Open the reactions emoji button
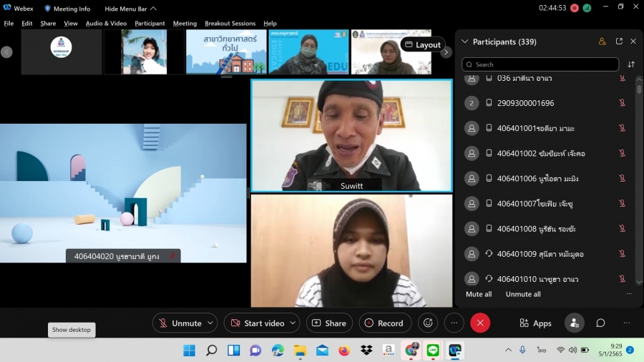The image size is (644, 362). [428, 323]
